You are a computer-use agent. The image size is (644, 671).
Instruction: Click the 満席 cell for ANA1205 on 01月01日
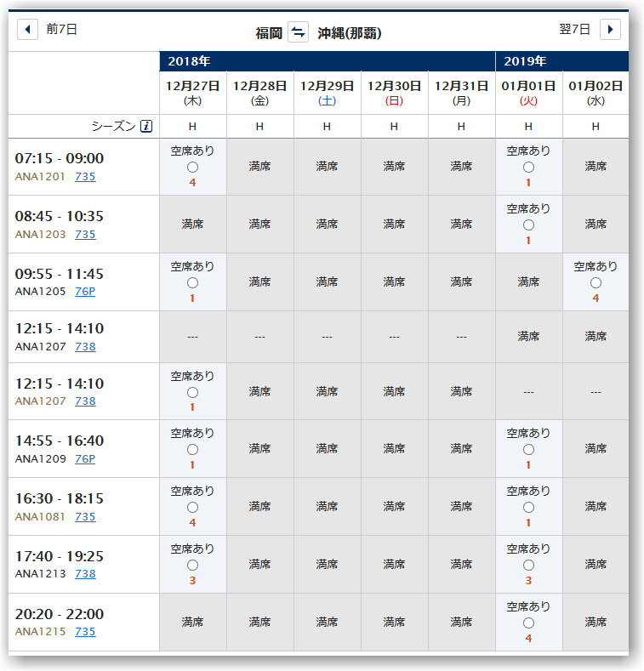528,281
